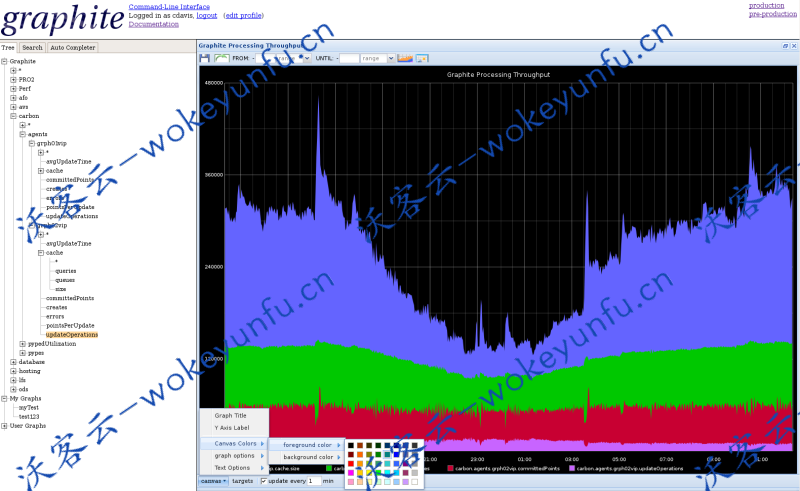Pick the dark maroon color swatch
800x491 pixels.
coord(351,454)
